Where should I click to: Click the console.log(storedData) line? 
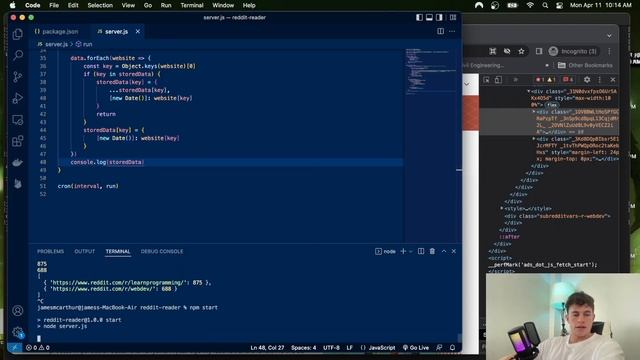(x=107, y=162)
